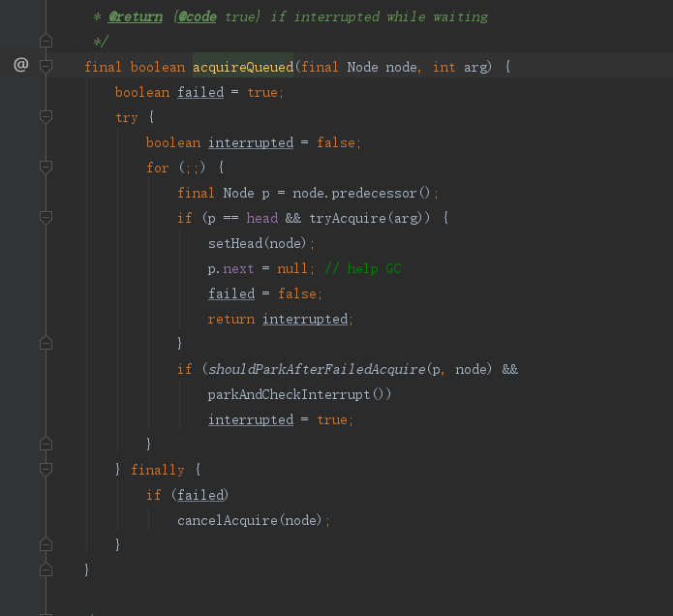
Task: Click the @code Javadoc tag
Action: (197, 16)
